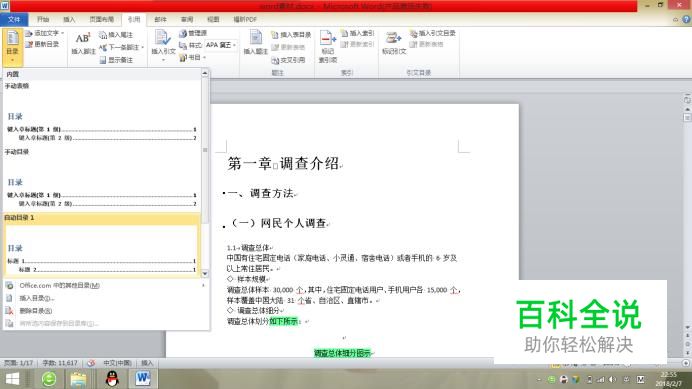
Task: Switch to the 视图 tab
Action: tap(213, 19)
